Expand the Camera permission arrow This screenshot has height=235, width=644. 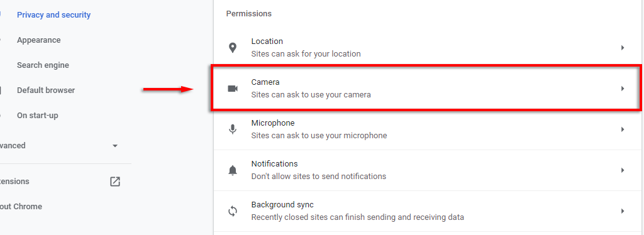coord(623,89)
